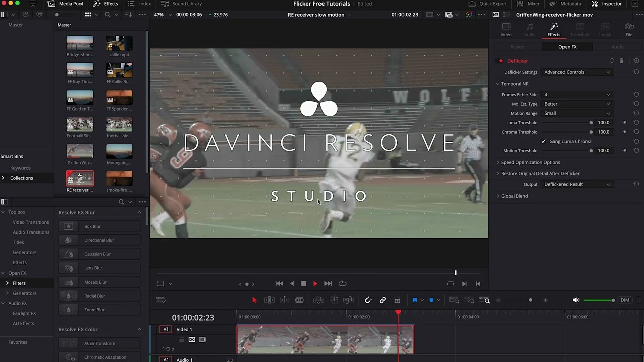
Task: Add keyframe for Motion Threshold
Action: [625, 151]
